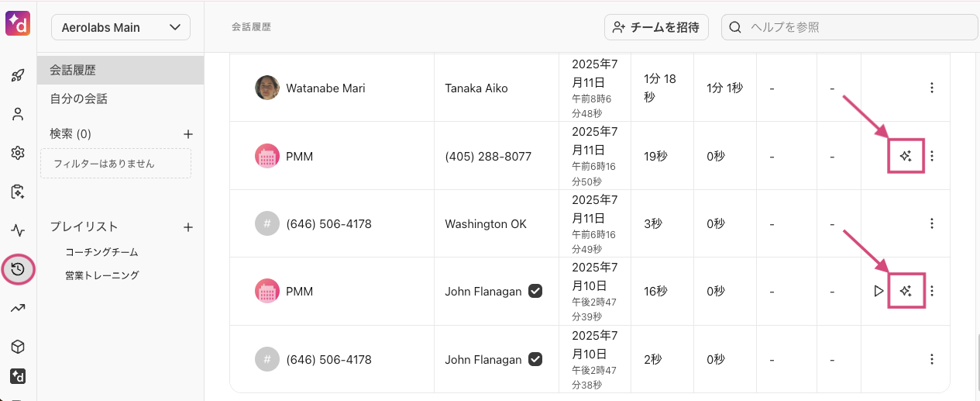Click the ヘルプを参照 search field
980x401 pixels.
tap(849, 27)
